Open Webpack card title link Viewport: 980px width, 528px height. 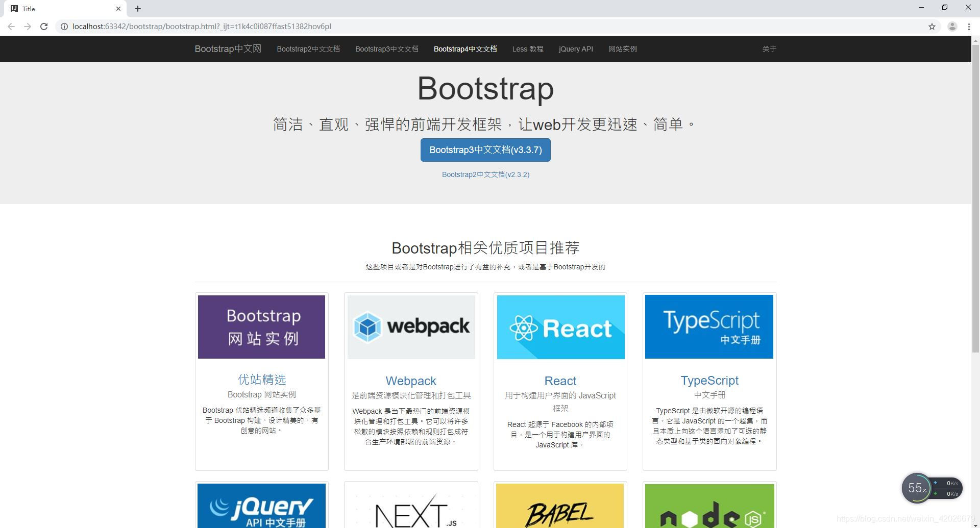pos(411,381)
